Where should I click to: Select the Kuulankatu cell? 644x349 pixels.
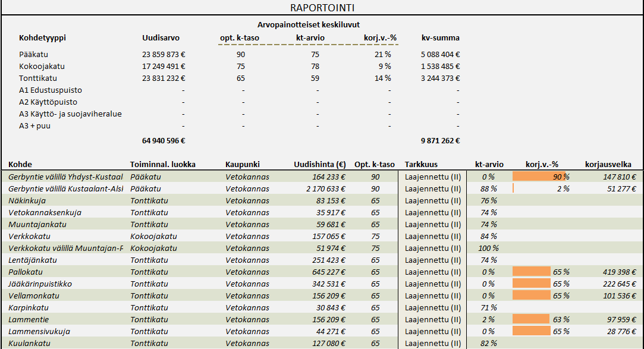click(x=29, y=344)
